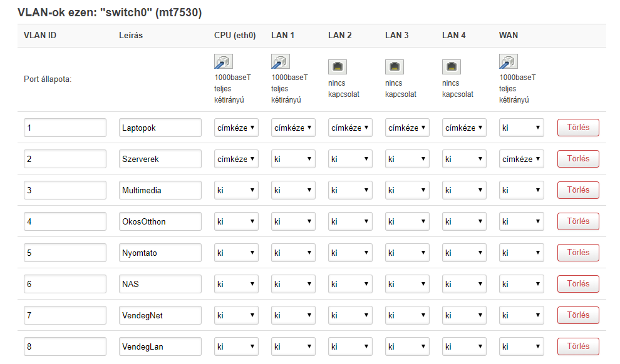This screenshot has height=364, width=620.
Task: Open LAN 4 dropdown for VendegNet VLAN
Action: (x=464, y=315)
